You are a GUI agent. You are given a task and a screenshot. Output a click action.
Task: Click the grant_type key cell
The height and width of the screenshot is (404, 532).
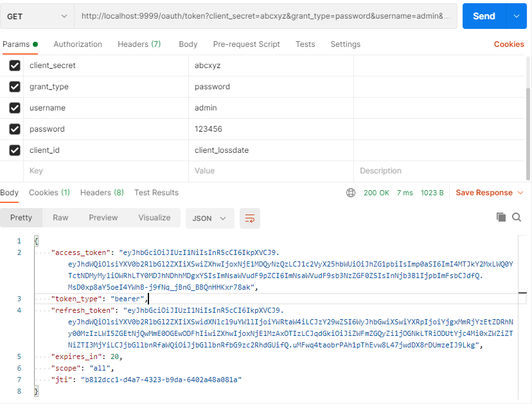coord(106,87)
